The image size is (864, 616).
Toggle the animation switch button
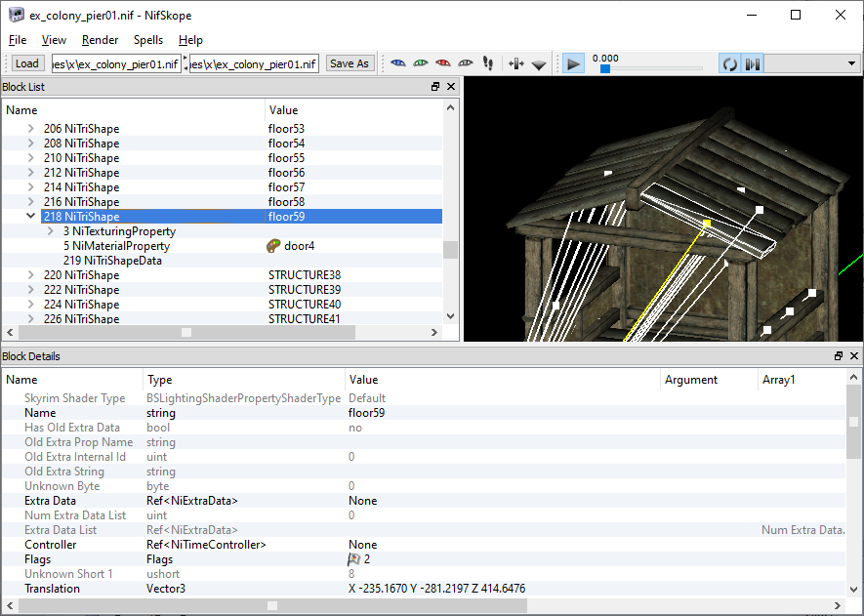752,63
